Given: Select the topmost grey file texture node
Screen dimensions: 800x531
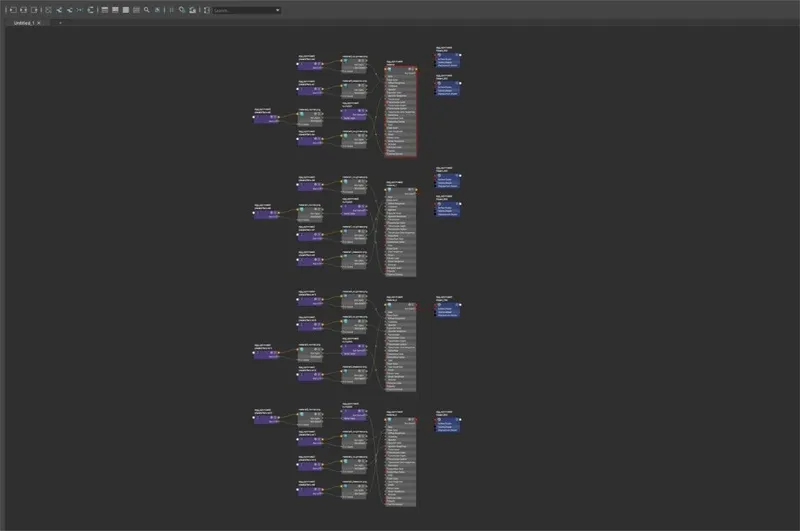Looking at the screenshot, I should (354, 65).
